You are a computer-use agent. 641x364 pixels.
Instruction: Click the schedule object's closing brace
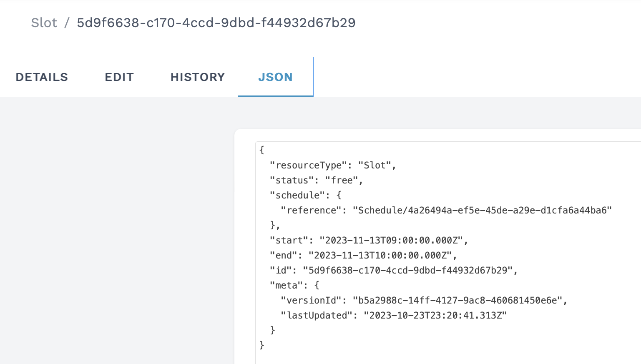[273, 226]
